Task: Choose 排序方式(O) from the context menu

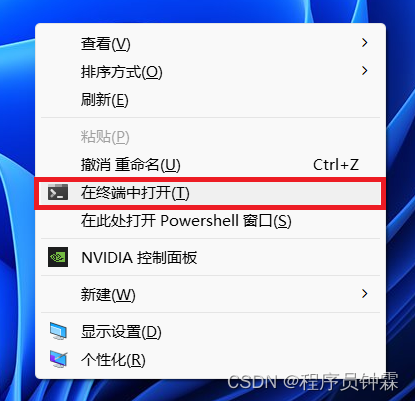Action: coord(210,72)
